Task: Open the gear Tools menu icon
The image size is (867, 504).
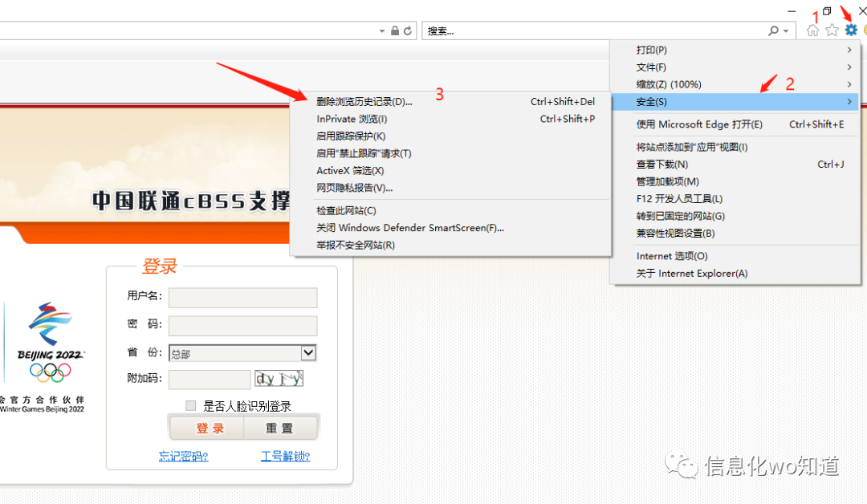Action: 851,30
